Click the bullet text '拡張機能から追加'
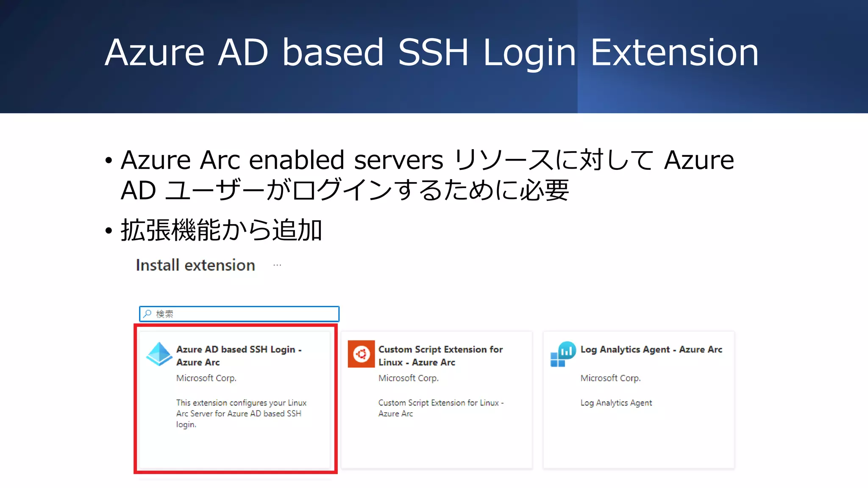This screenshot has height=488, width=868. coord(221,230)
